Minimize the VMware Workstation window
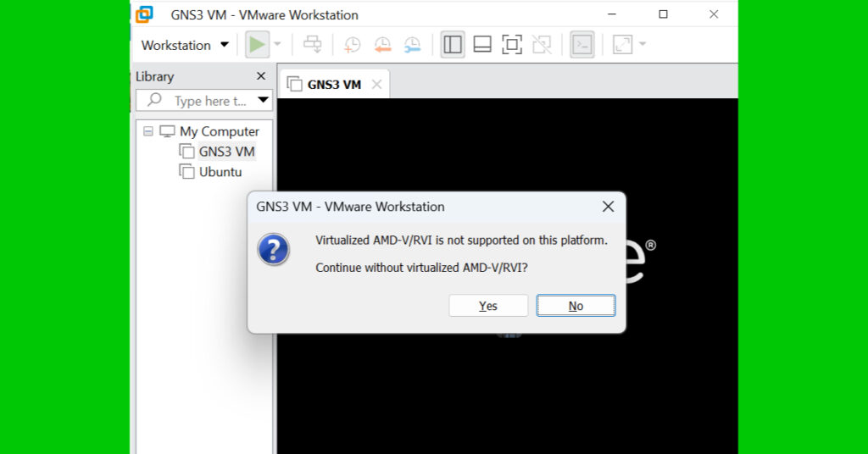Image resolution: width=868 pixels, height=454 pixels. tap(612, 14)
